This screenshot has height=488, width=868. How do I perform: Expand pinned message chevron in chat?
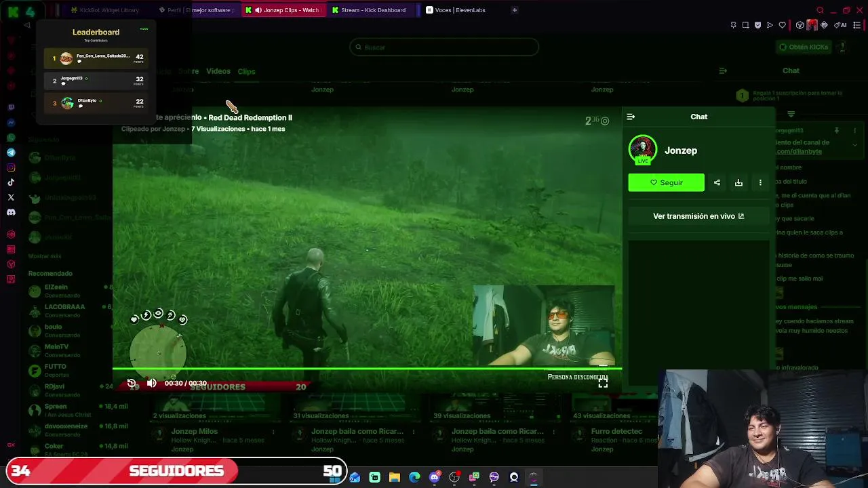click(854, 144)
